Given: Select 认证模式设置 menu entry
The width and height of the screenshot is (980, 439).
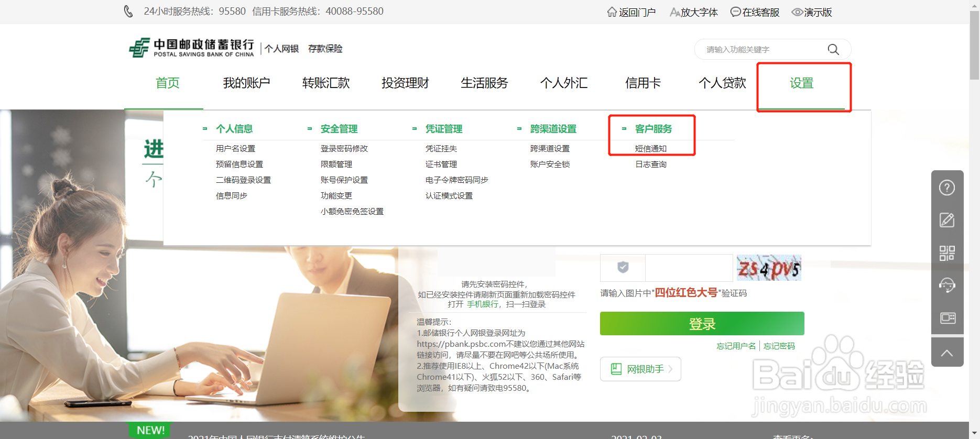Looking at the screenshot, I should pyautogui.click(x=449, y=196).
